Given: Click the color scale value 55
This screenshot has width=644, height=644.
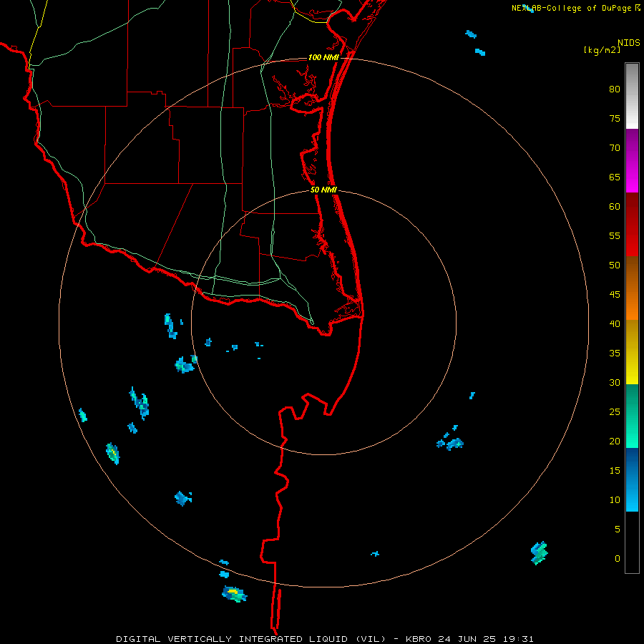Looking at the screenshot, I should (615, 235).
